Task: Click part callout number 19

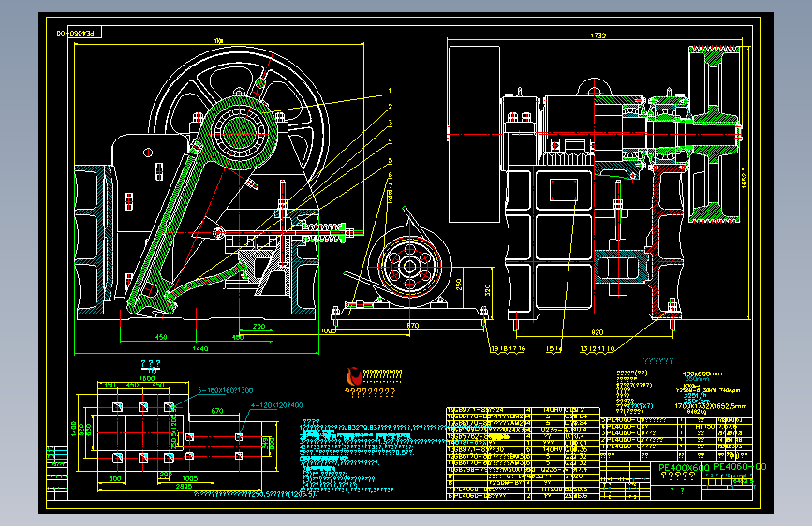Action: coord(495,349)
